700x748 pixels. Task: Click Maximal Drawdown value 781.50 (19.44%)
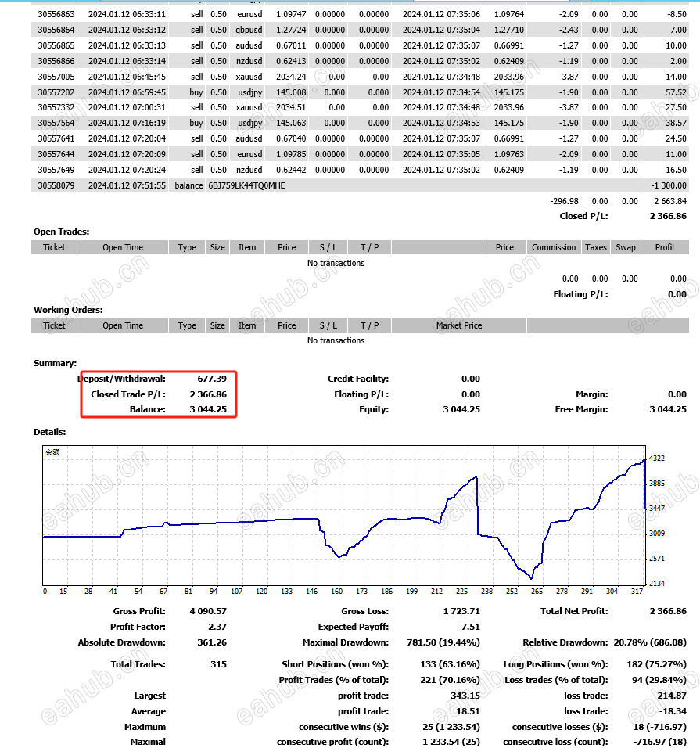tap(443, 642)
